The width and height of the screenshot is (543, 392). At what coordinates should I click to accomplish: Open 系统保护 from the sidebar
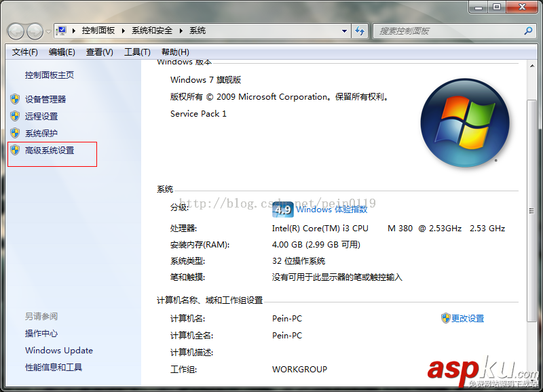(x=41, y=134)
